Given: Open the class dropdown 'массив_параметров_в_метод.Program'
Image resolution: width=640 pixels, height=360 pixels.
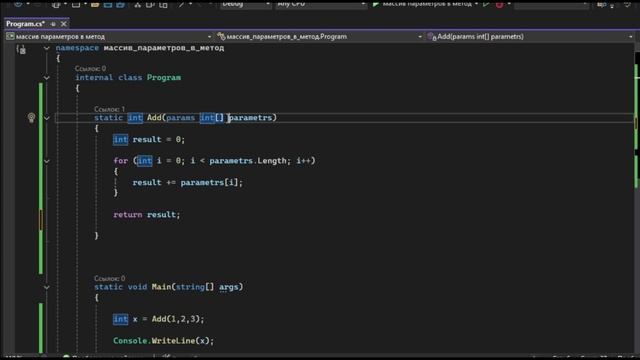Looking at the screenshot, I should tap(320, 37).
